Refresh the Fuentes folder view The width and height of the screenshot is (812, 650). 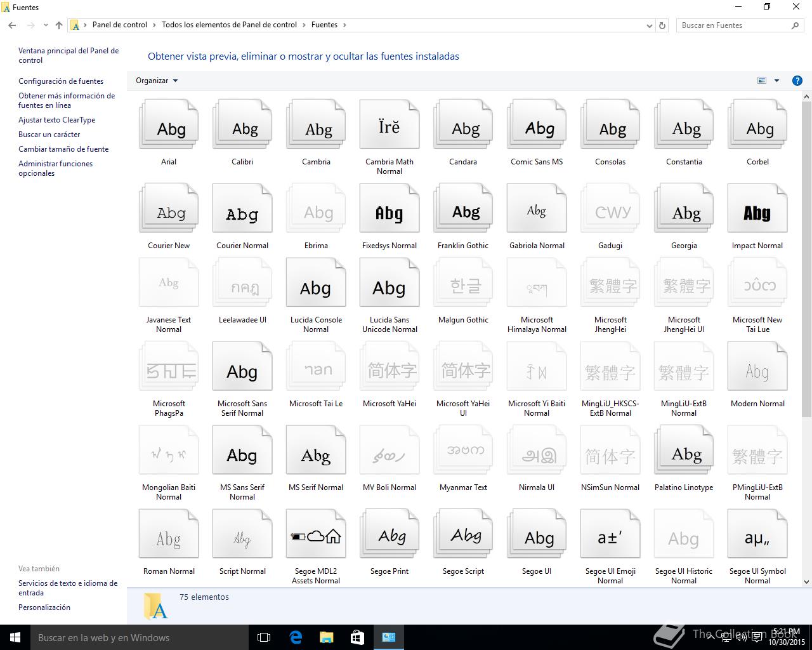point(662,25)
